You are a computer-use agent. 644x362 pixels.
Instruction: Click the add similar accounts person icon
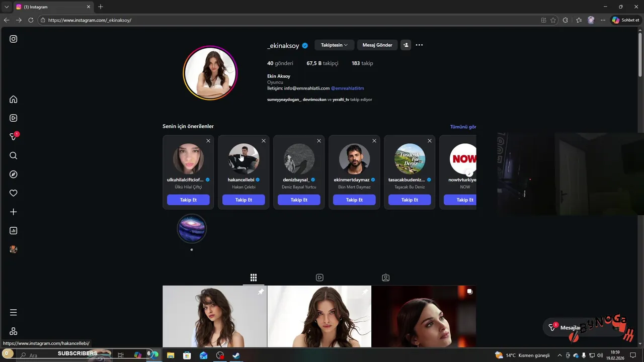tap(406, 45)
